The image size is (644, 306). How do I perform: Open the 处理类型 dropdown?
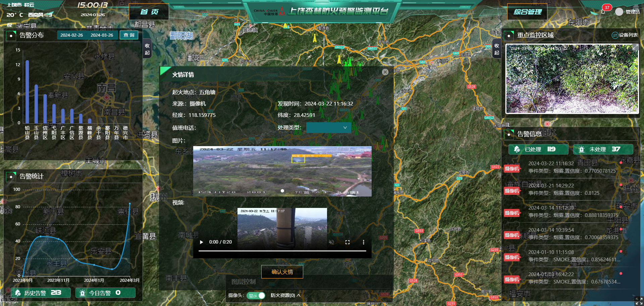pos(329,128)
